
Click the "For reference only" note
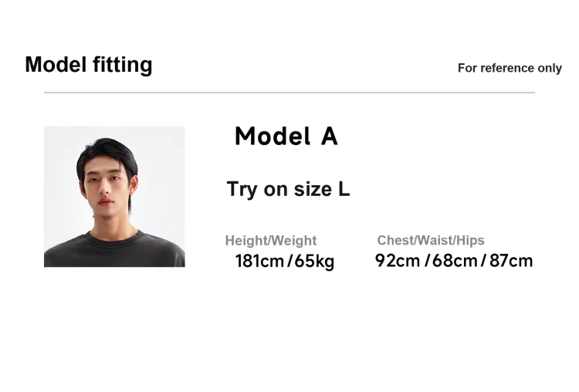pos(510,68)
